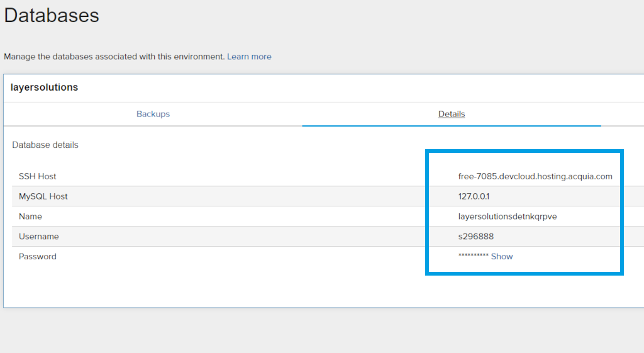
Task: Open the Learn more link
Action: coord(249,57)
